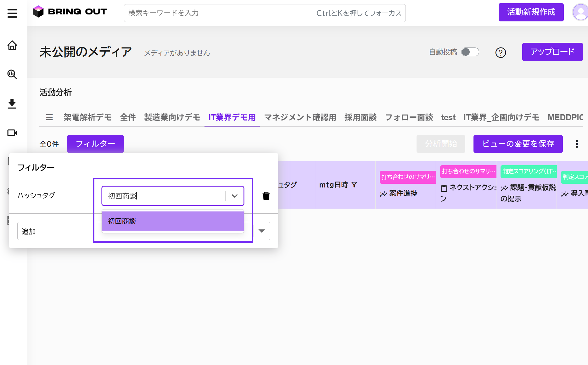Click the help question mark icon
Viewport: 588px width, 365px height.
click(501, 53)
